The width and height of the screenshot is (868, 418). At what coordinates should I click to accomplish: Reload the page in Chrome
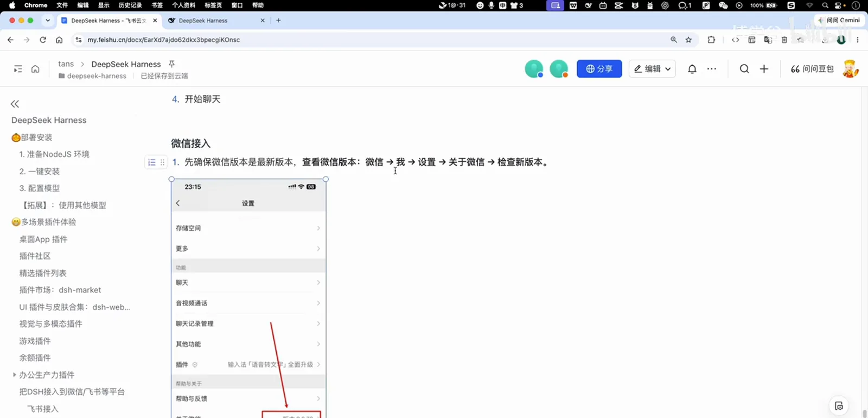coord(43,40)
